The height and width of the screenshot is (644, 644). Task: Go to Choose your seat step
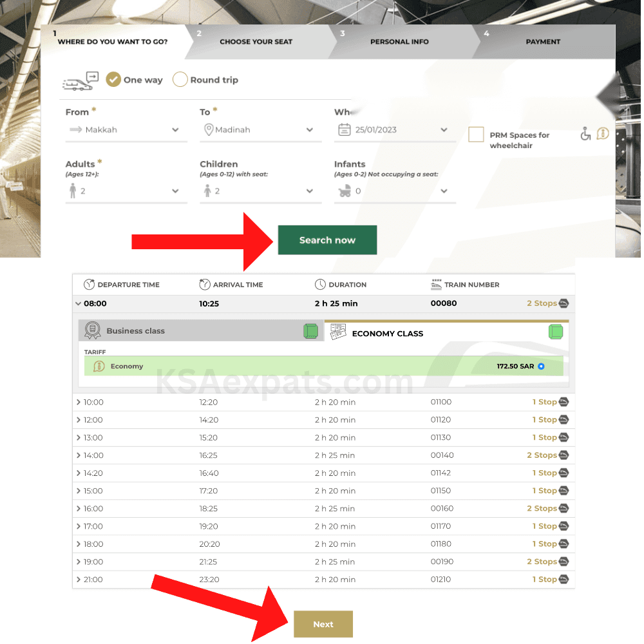(x=256, y=41)
